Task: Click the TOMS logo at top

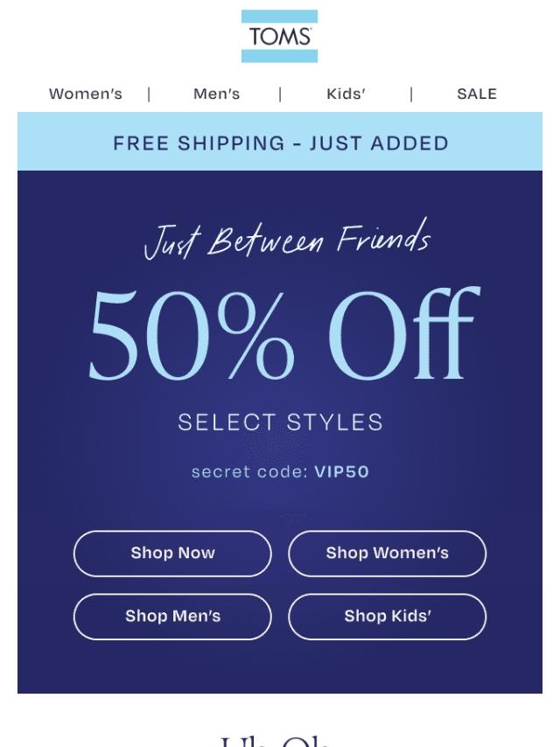Action: coord(279,36)
